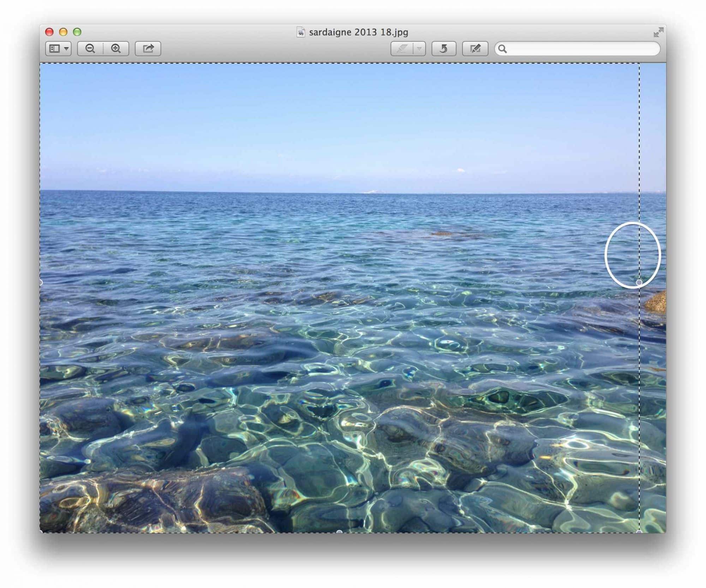Image resolution: width=706 pixels, height=588 pixels.
Task: Enter full screen with the arrows icon
Action: (x=658, y=32)
